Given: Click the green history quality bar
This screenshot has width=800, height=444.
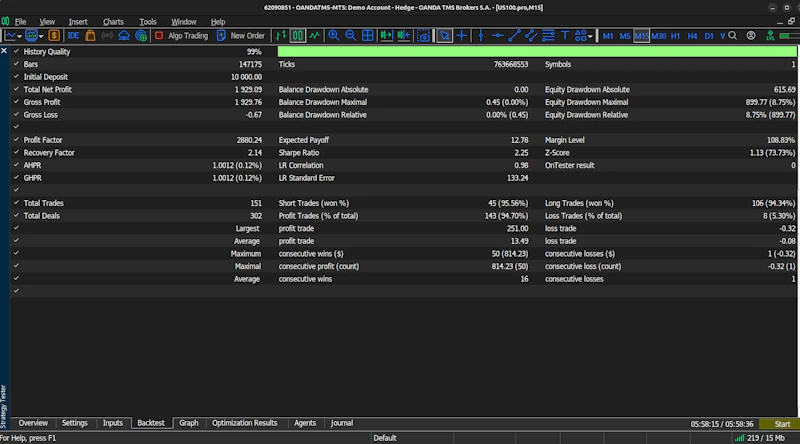Looking at the screenshot, I should coord(537,51).
